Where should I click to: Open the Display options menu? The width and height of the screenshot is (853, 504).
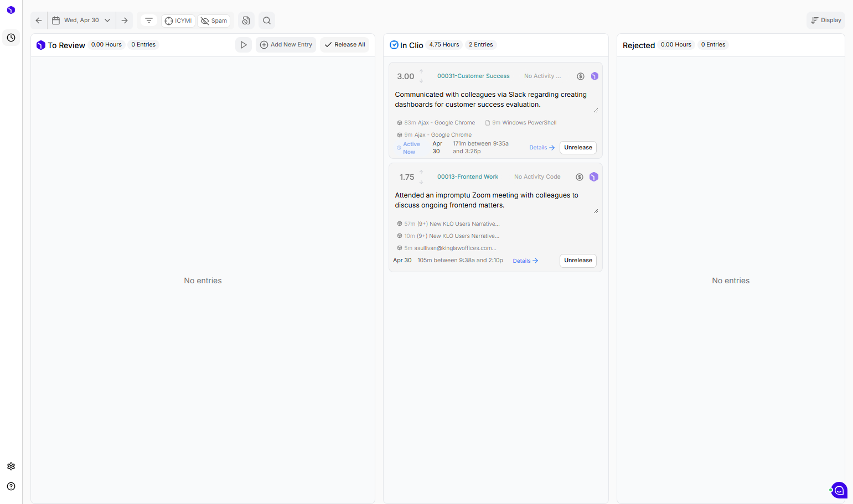coord(826,20)
